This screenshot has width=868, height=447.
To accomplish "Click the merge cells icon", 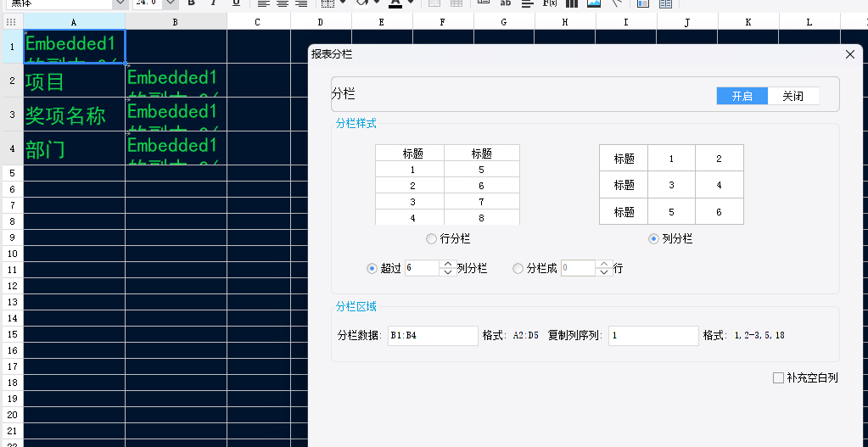I will tap(434, 3).
